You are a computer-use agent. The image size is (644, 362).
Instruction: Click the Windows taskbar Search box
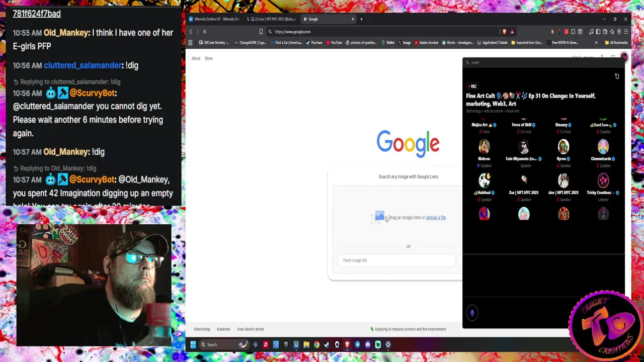click(x=224, y=344)
